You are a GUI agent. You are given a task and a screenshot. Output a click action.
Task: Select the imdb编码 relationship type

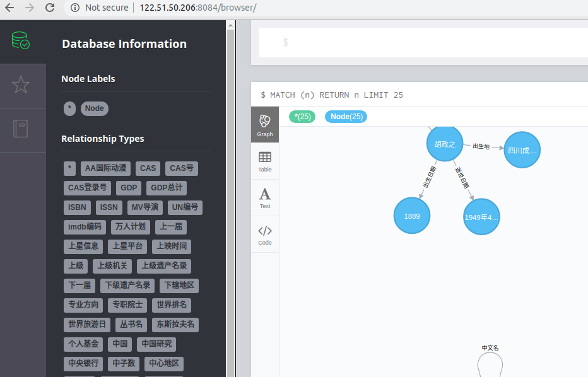[x=85, y=227]
